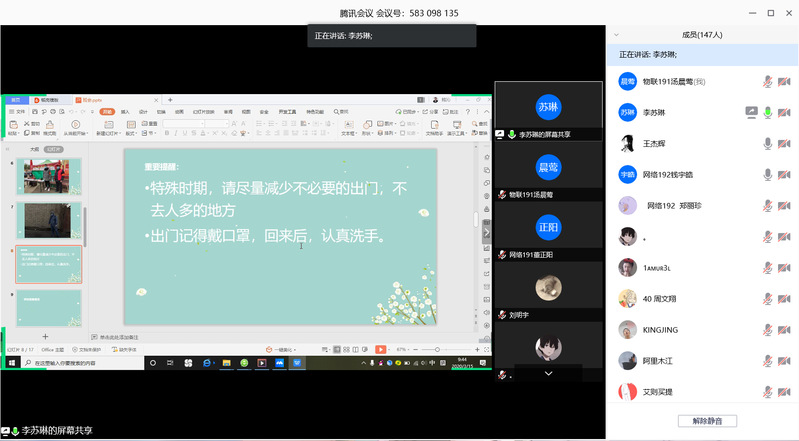Select member 艾则买提 in the list

[x=660, y=391]
